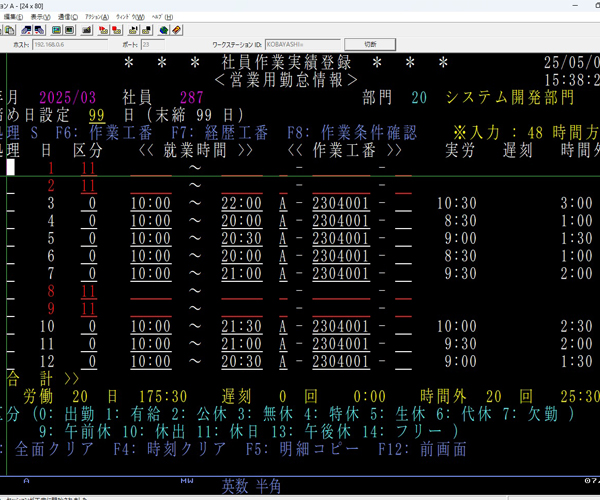Screen dimensions: 600x500
Task: Click the paste clipboard toolbar icon
Action: (x=10, y=30)
